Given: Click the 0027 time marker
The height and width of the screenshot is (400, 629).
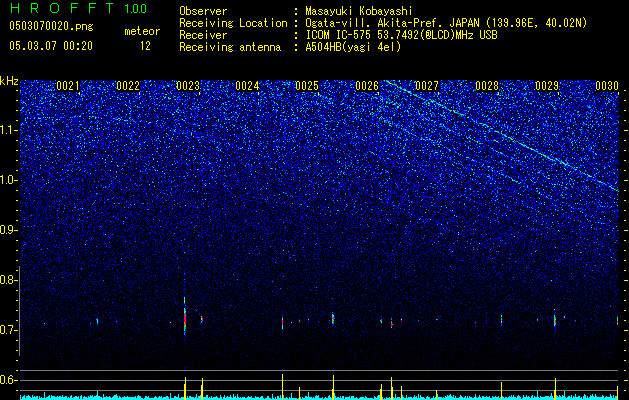Looking at the screenshot, I should pos(427,86).
